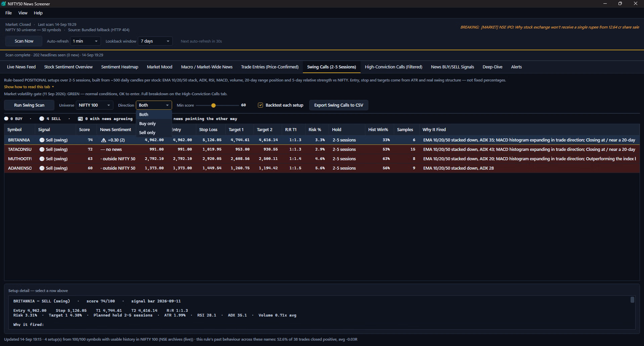Click the circle icon beside 4 SELL

coord(42,119)
